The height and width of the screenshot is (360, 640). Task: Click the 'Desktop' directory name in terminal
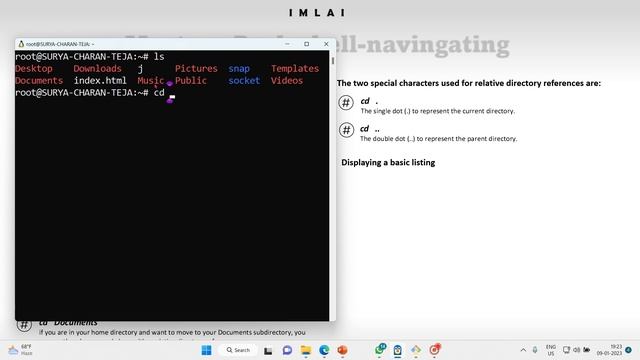coord(34,69)
